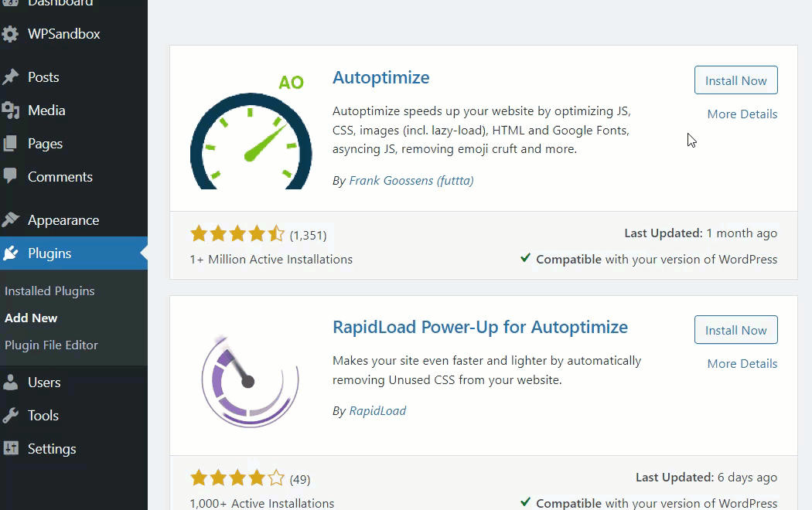Open Plugin File Editor

pyautogui.click(x=51, y=345)
